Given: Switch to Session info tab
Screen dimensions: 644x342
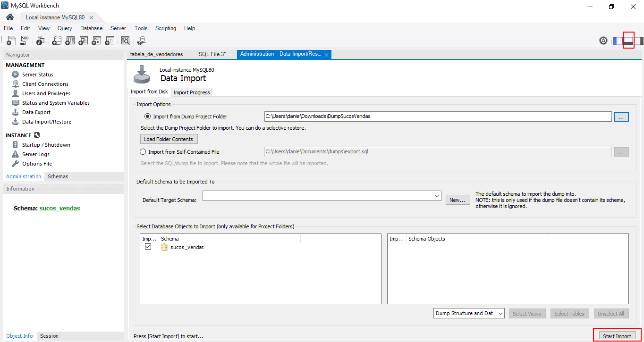Looking at the screenshot, I should 49,336.
